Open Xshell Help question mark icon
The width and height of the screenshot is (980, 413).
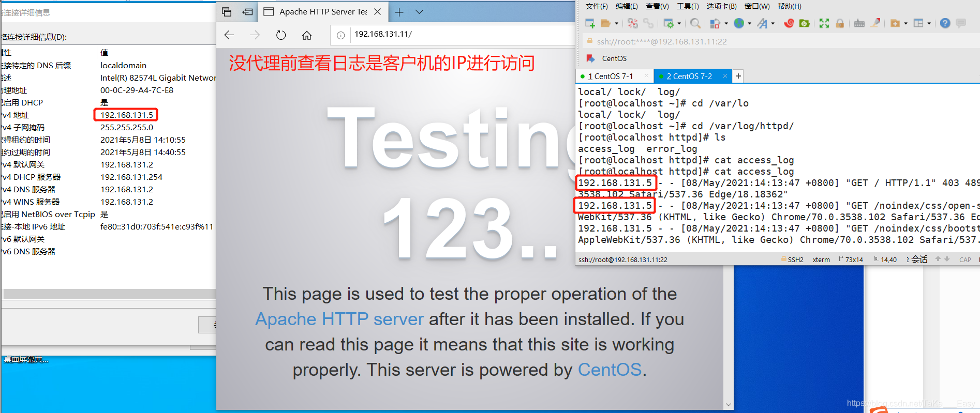[x=945, y=23]
